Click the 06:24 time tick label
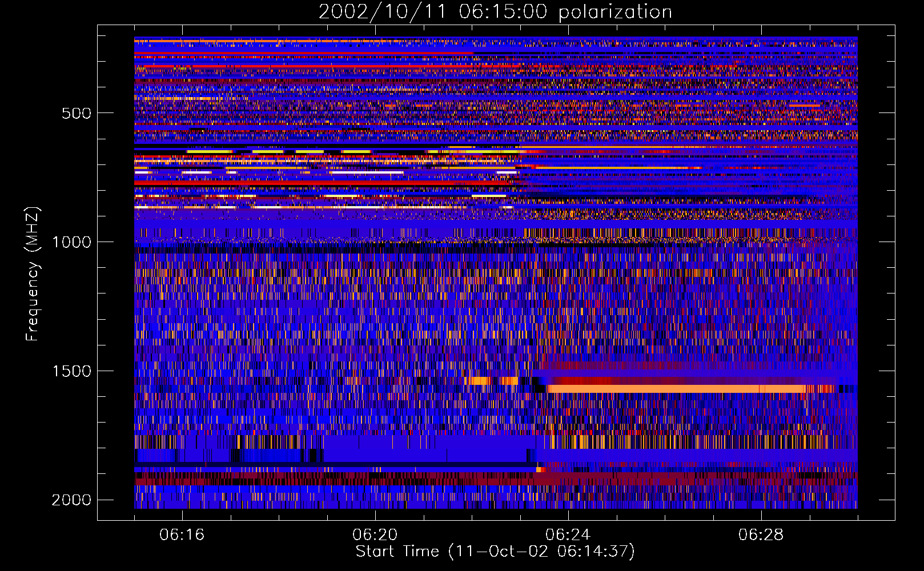Screen dimensions: 924x571 coord(568,535)
